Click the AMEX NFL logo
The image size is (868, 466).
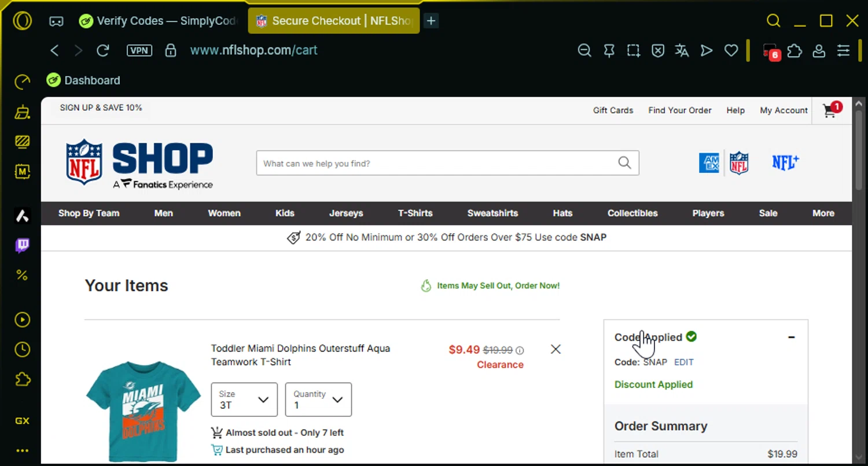(x=724, y=163)
